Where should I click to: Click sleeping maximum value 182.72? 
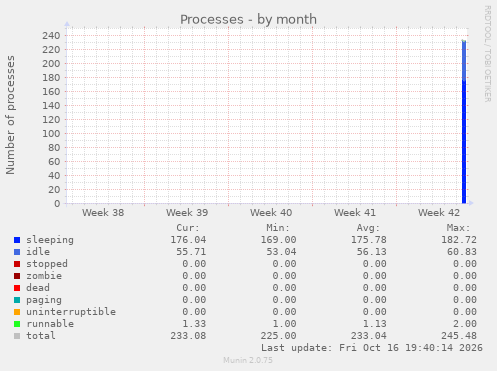(459, 240)
